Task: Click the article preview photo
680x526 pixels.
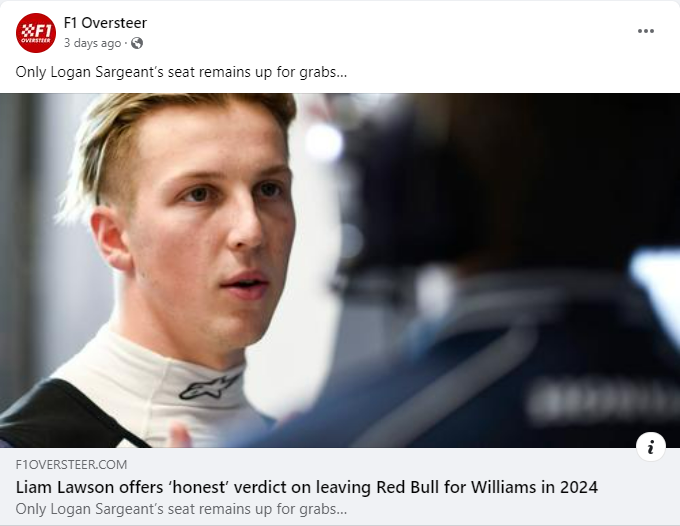Action: (x=340, y=270)
